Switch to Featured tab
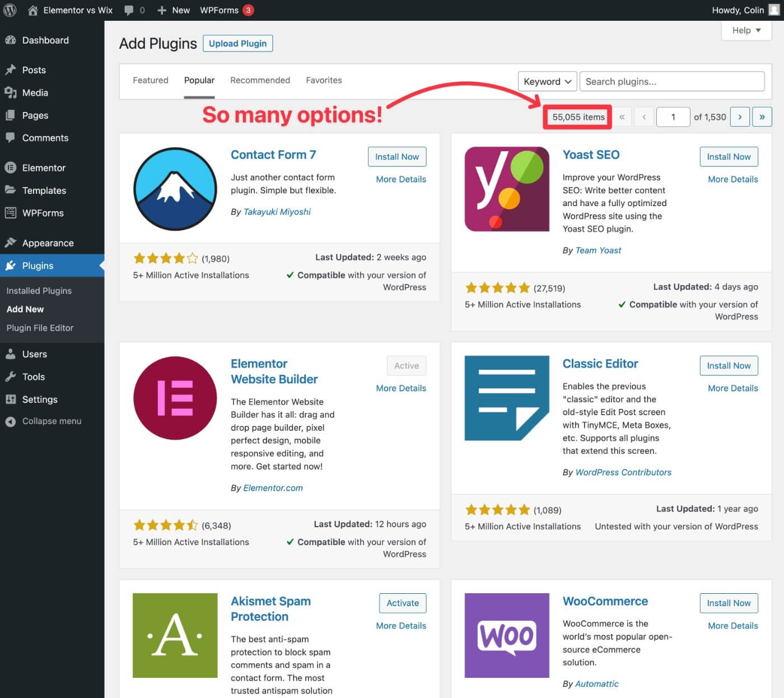 point(151,80)
